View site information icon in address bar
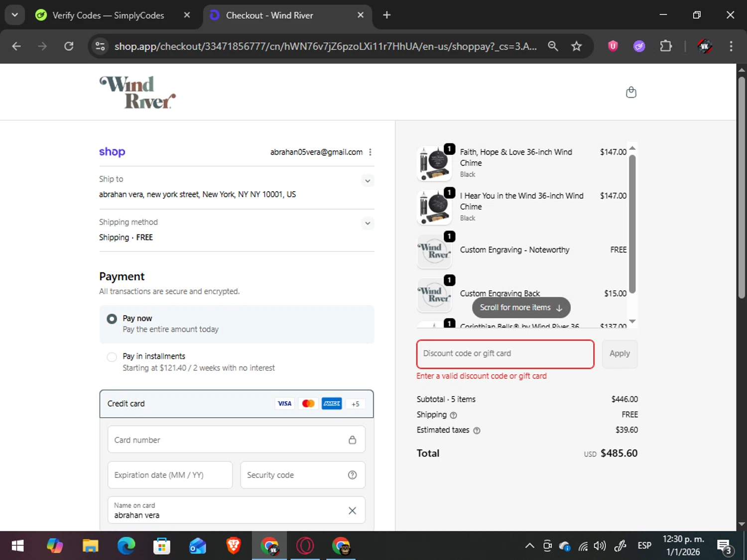Screen dimensions: 747x560 pyautogui.click(x=100, y=46)
